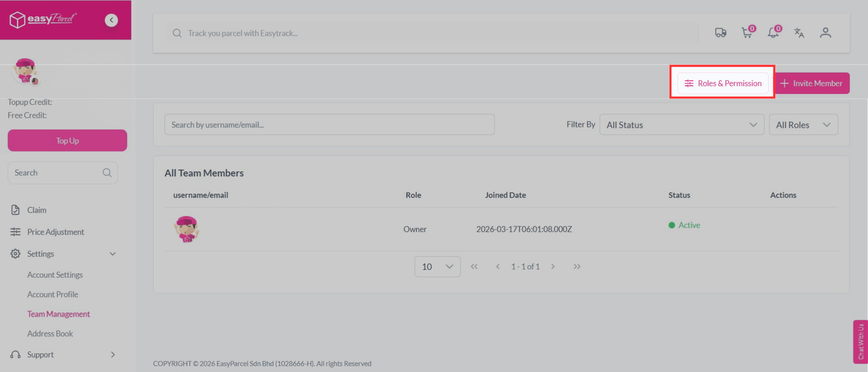Click the sidebar search magnifier icon
The width and height of the screenshot is (868, 372).
(107, 173)
